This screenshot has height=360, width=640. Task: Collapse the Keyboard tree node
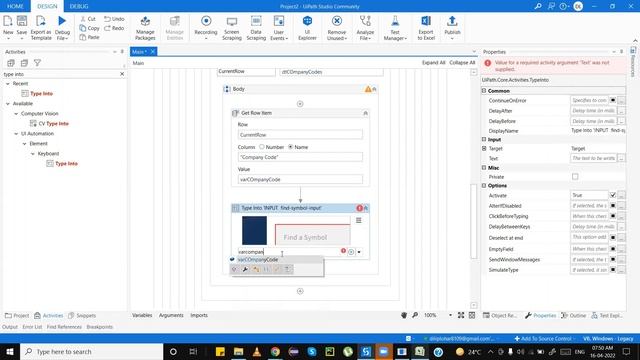[x=33, y=153]
